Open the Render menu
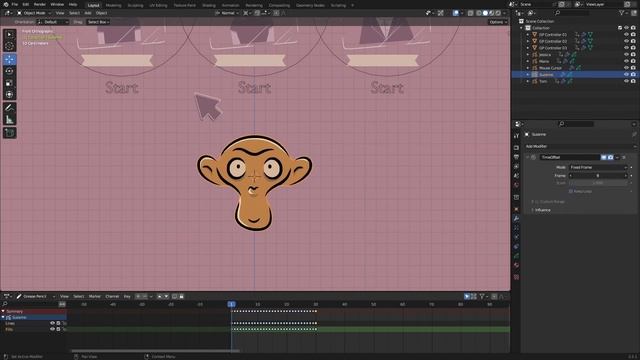The image size is (640, 360). (x=40, y=4)
